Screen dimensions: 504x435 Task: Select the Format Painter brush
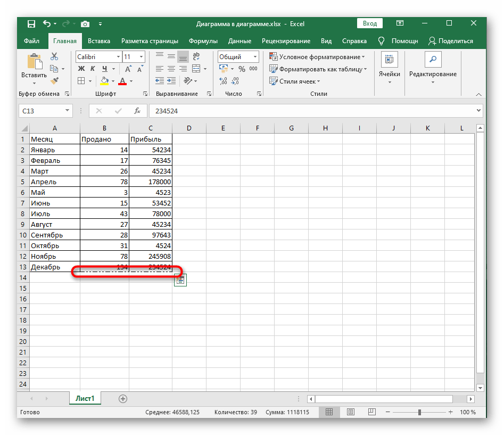pos(54,80)
